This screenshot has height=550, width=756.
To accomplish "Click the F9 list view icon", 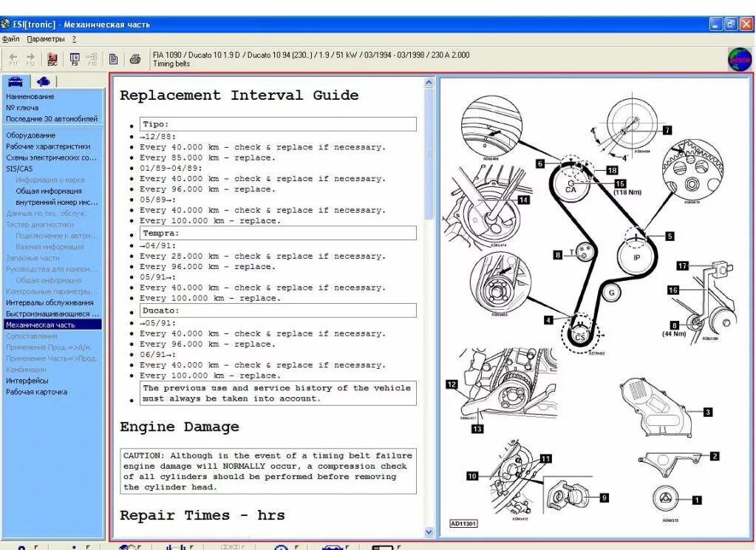I will (x=74, y=59).
